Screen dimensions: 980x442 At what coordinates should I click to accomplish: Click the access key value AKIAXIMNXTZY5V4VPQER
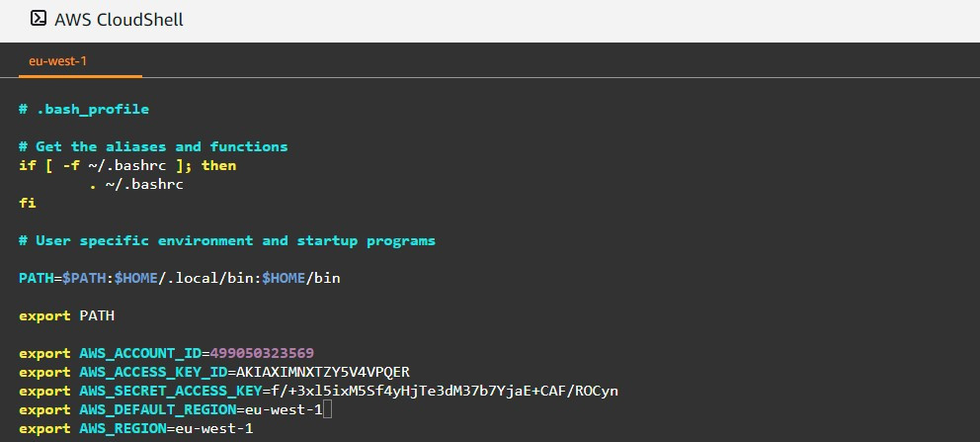click(x=322, y=372)
